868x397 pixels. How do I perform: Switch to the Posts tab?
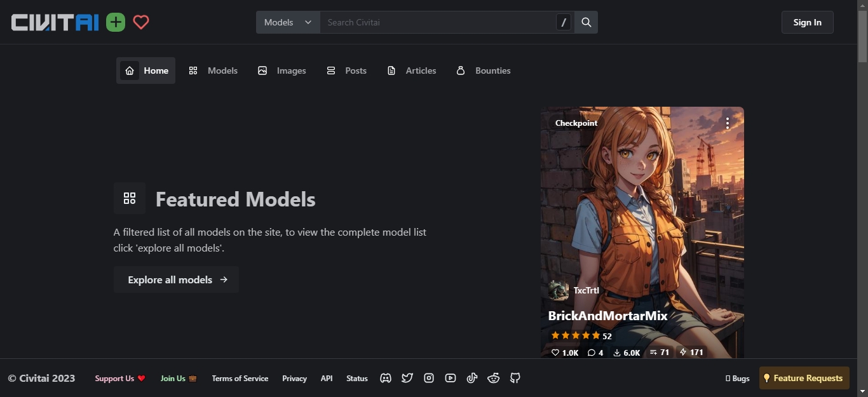(x=346, y=71)
